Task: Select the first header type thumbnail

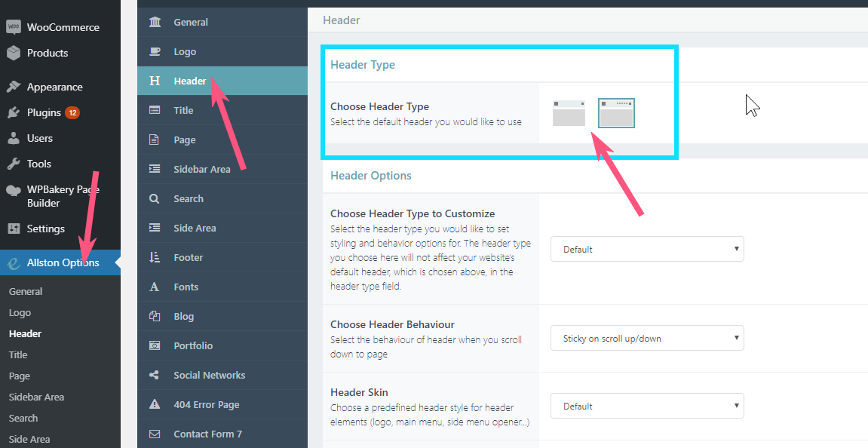Action: coord(569,113)
